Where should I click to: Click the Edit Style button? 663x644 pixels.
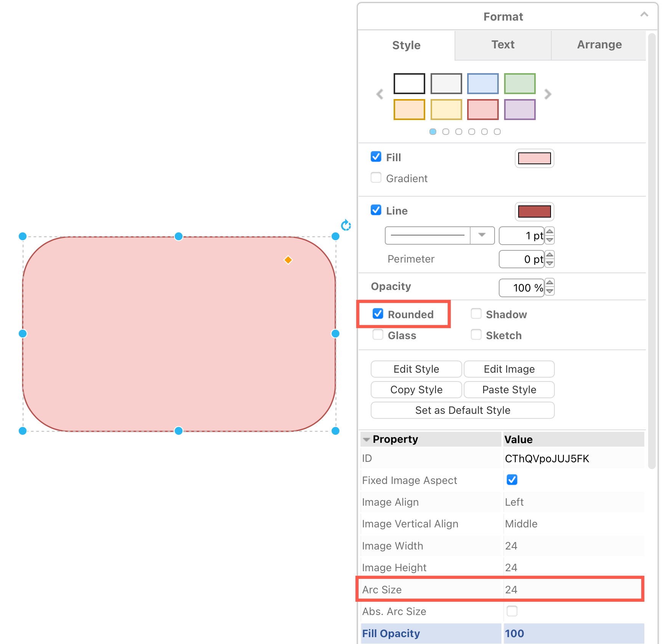click(x=416, y=369)
